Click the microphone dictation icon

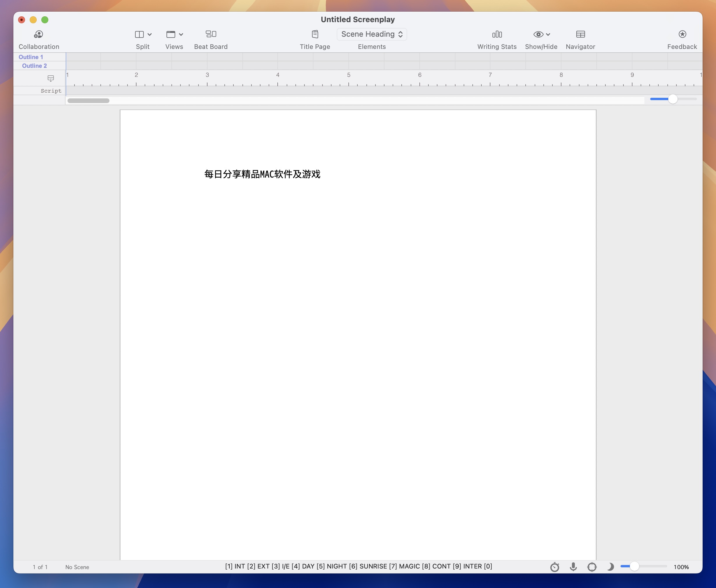[573, 567]
